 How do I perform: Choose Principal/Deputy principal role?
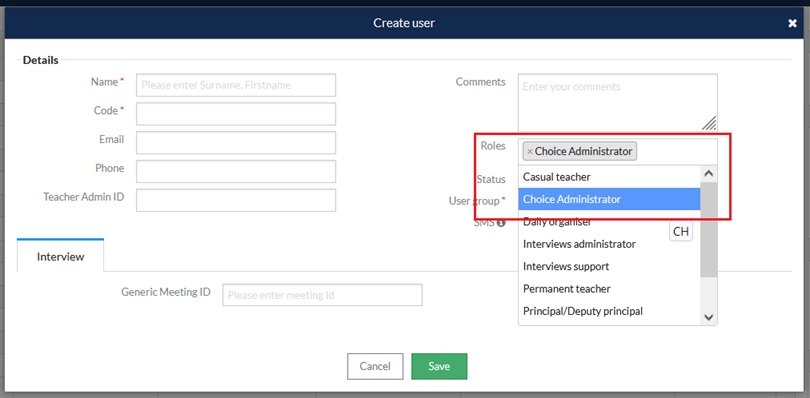click(x=609, y=311)
